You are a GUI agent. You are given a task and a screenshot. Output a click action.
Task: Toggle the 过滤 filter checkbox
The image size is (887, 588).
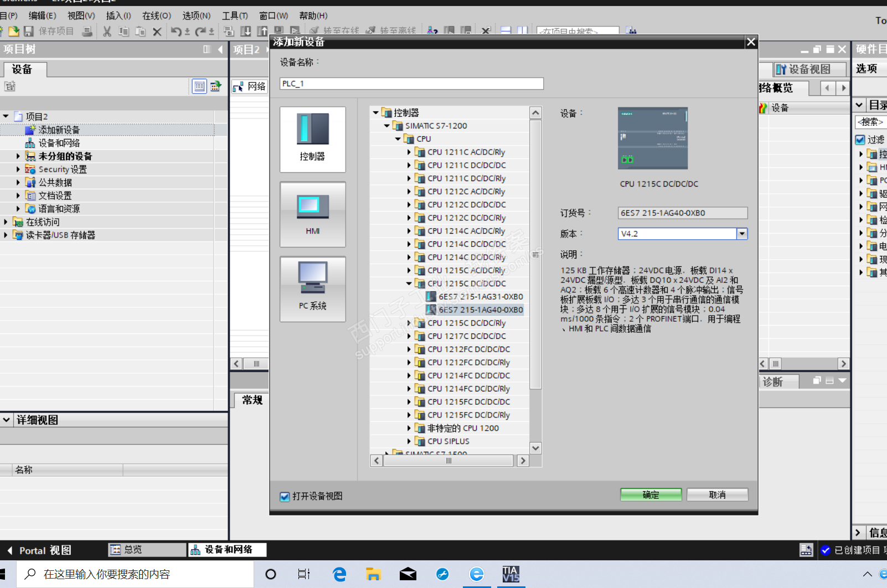(860, 140)
